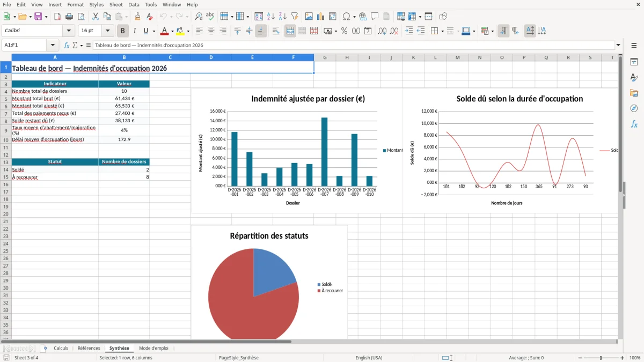
Task: Open Find & Replace
Action: 199,17
